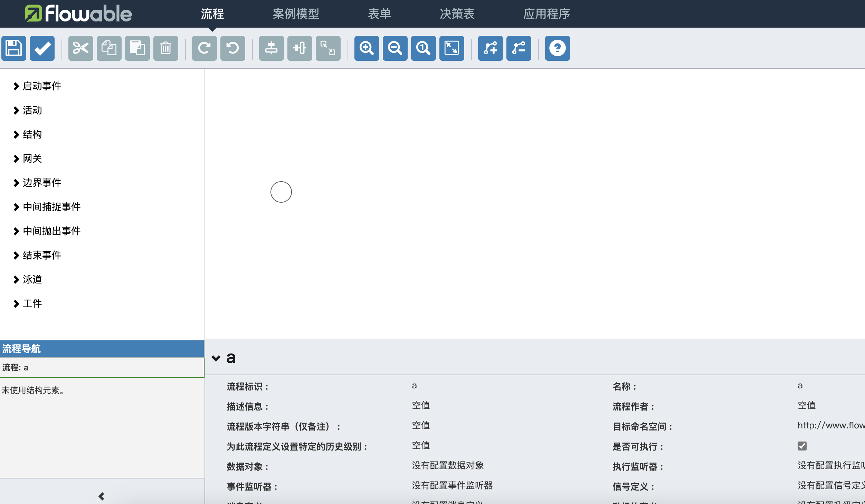Collapse the left sidebar with the arrow

(x=102, y=496)
